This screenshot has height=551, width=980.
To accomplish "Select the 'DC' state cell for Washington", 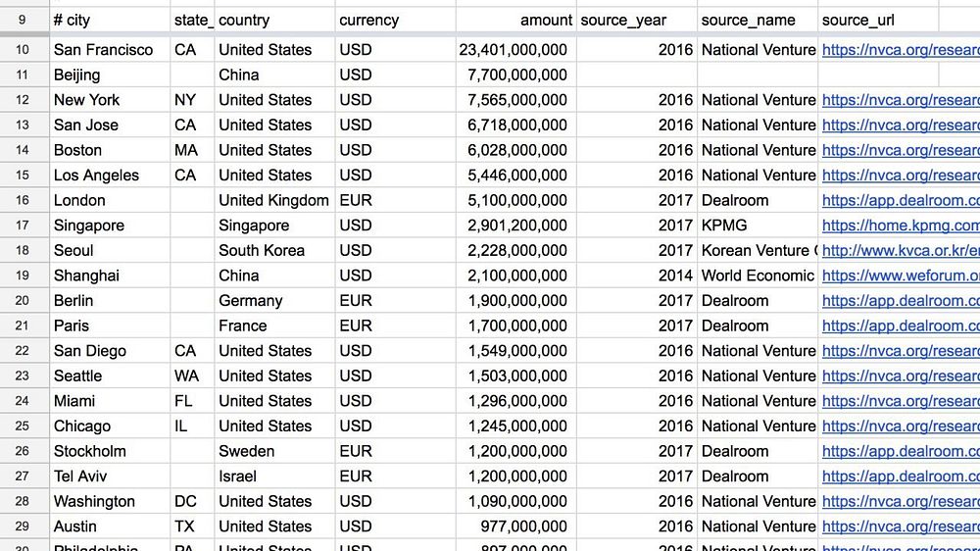I will [191, 501].
